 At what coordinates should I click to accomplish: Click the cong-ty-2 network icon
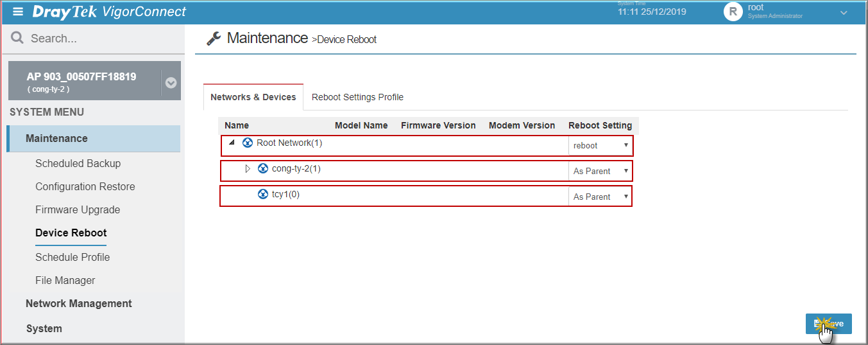pyautogui.click(x=263, y=168)
